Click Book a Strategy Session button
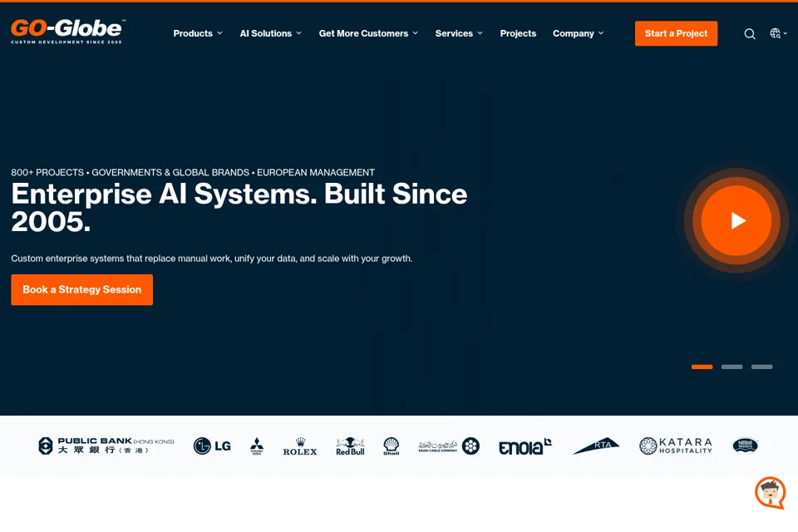This screenshot has width=798, height=532. (82, 289)
